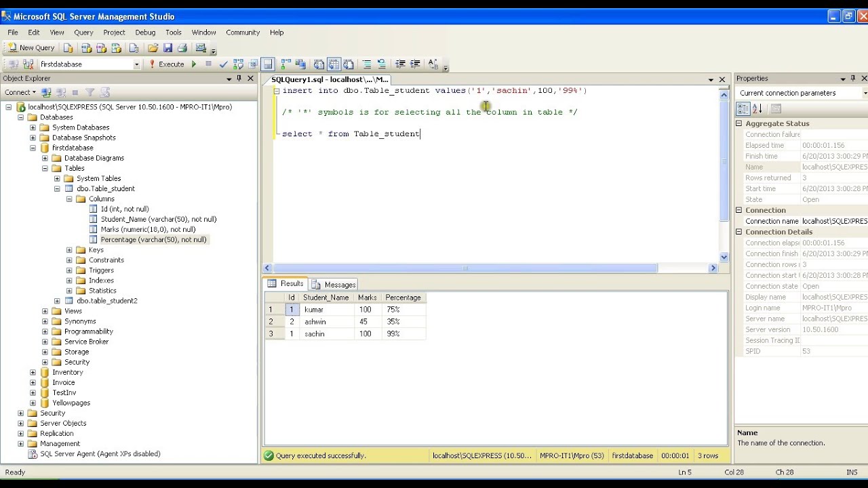
Task: Switch to the Messages tab
Action: pyautogui.click(x=334, y=285)
